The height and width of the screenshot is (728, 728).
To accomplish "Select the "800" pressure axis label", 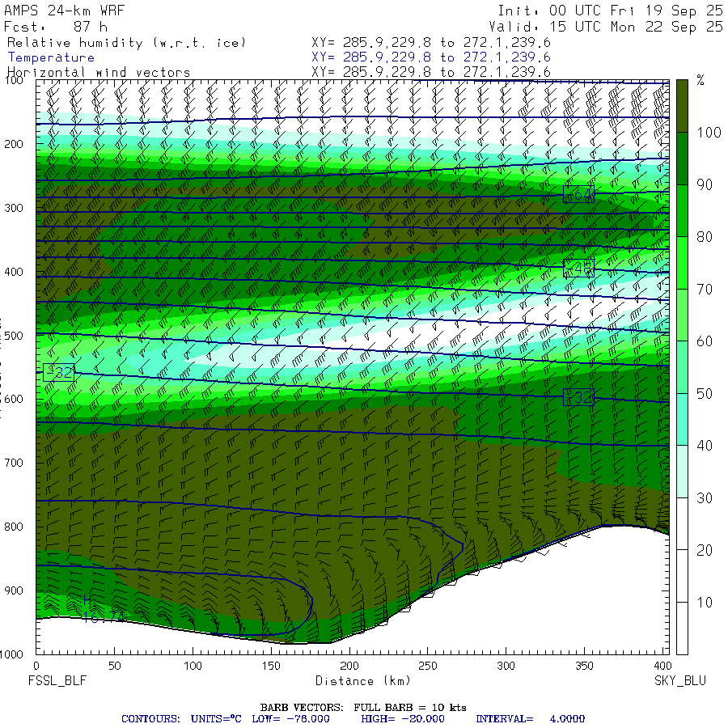I will (x=14, y=527).
